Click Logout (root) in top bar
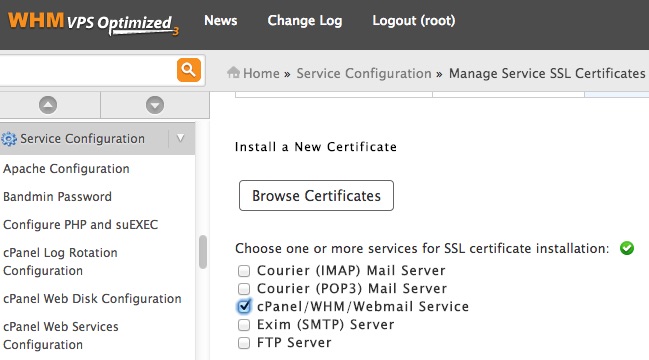The height and width of the screenshot is (360, 649). [x=413, y=21]
